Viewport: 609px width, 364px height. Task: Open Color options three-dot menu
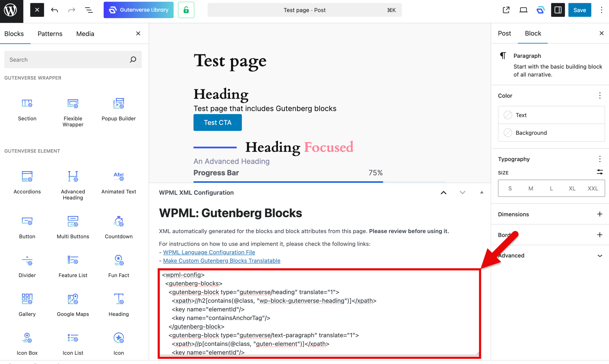coord(600,96)
